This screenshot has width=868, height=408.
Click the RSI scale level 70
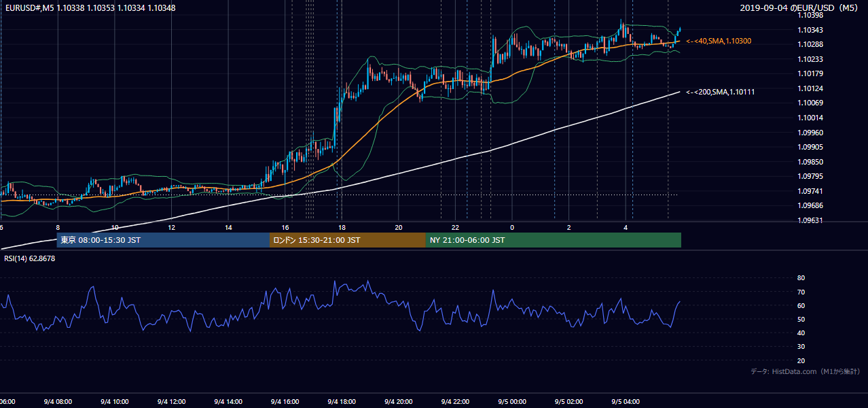point(801,292)
